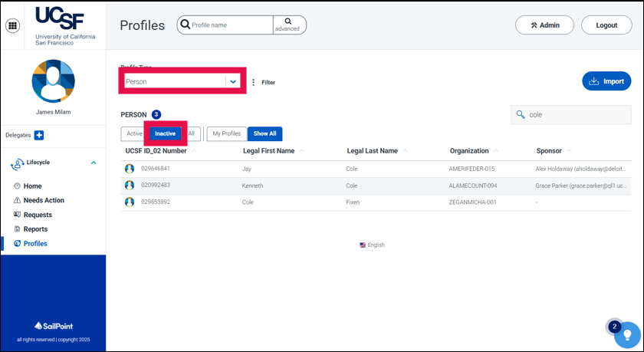Open advanced search

coord(287,25)
